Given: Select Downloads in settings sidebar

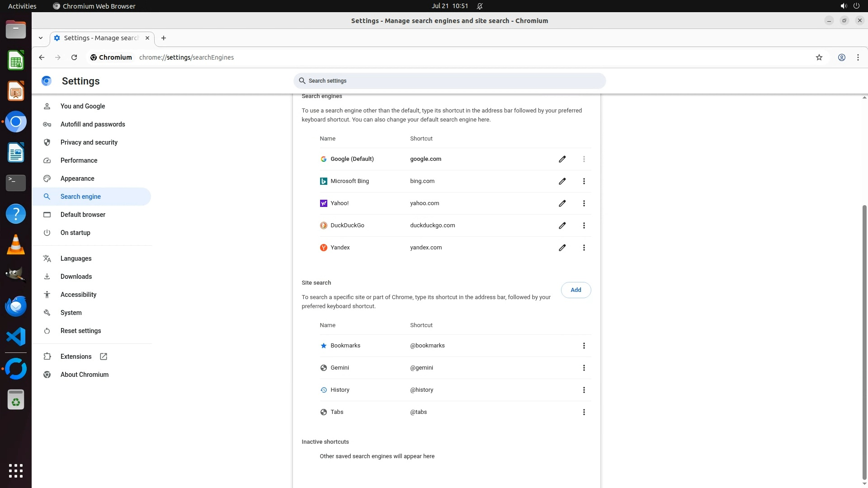Looking at the screenshot, I should 76,277.
